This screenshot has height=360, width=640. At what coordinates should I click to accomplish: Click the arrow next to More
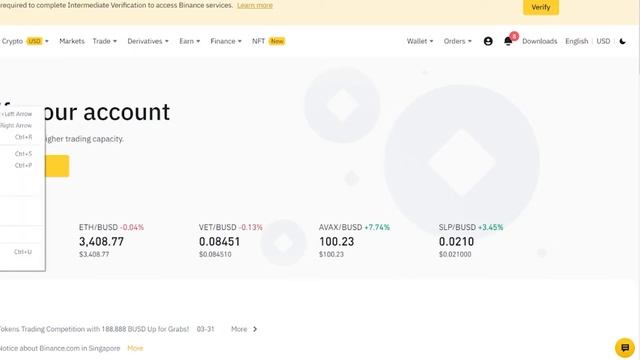(255, 329)
